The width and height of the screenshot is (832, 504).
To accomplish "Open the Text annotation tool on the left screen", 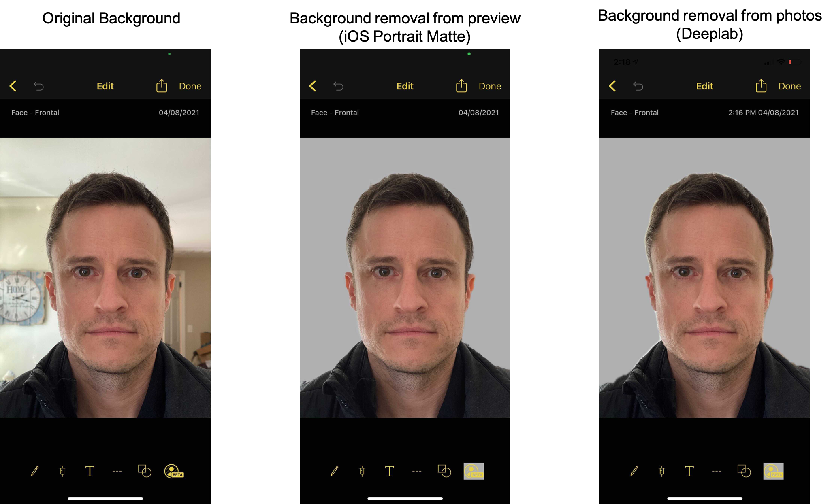I will pos(90,471).
